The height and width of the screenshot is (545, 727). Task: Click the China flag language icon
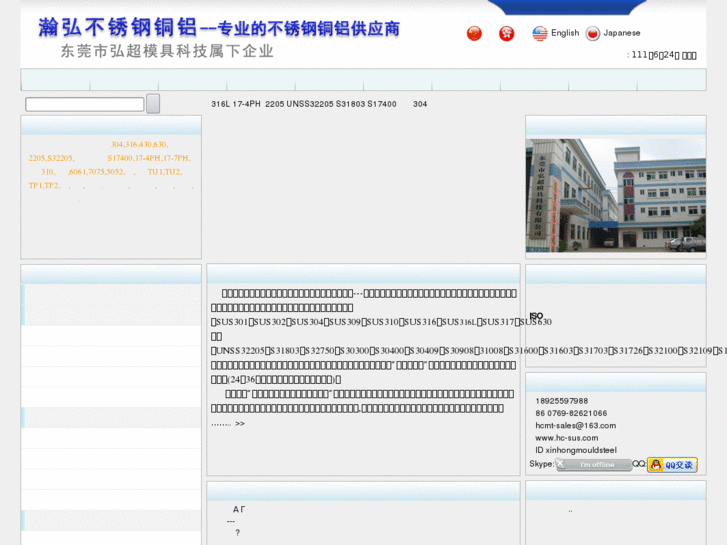[474, 33]
